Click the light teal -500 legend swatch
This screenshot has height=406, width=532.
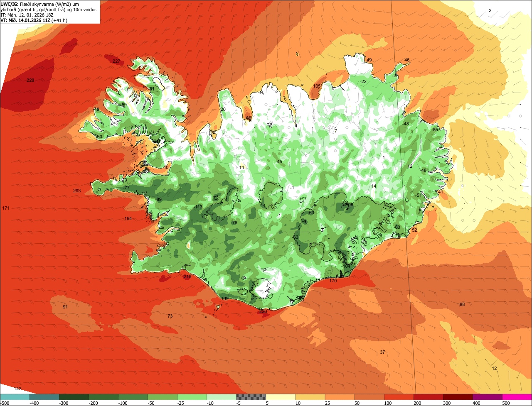coord(15,397)
